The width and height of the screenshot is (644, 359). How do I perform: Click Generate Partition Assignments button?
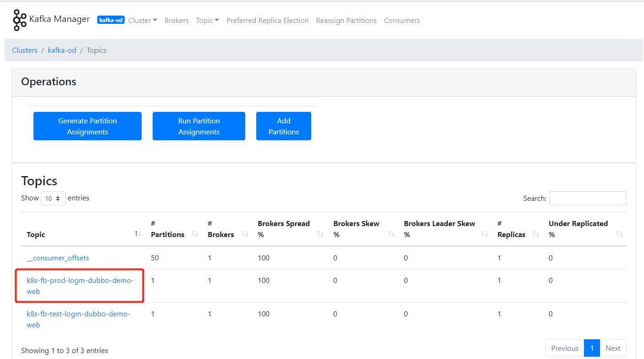tap(88, 126)
